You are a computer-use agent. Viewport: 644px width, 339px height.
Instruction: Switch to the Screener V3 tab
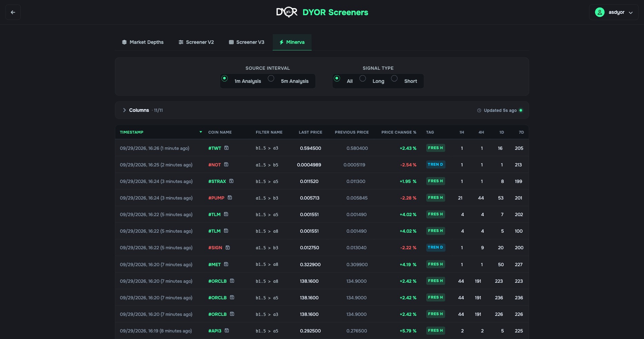246,42
